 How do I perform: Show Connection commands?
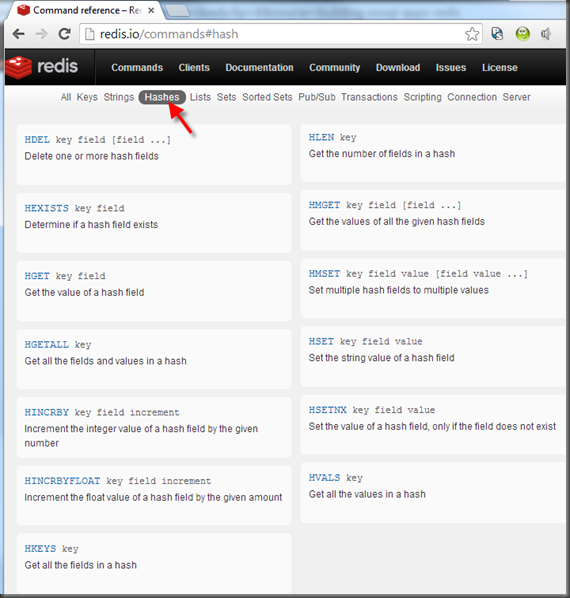(x=472, y=97)
